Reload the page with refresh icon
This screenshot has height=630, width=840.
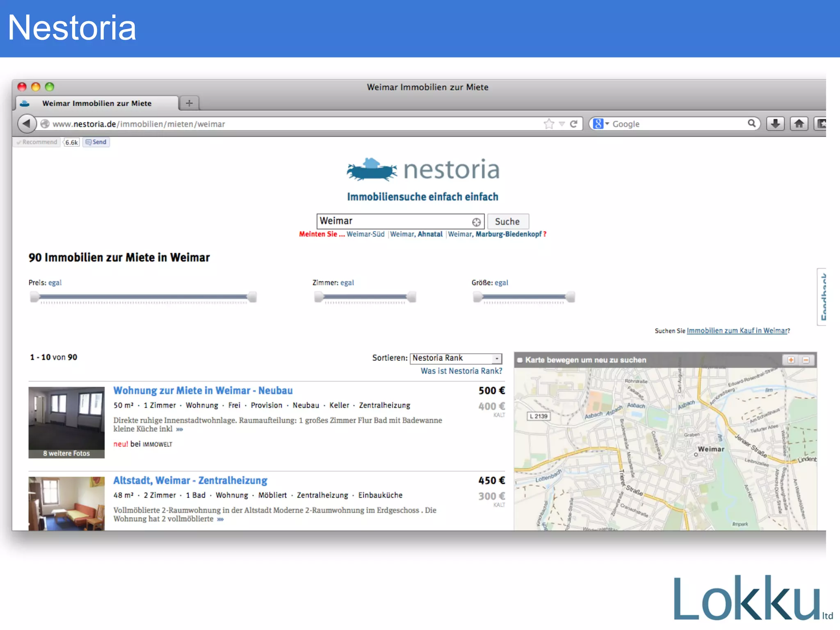coord(574,123)
